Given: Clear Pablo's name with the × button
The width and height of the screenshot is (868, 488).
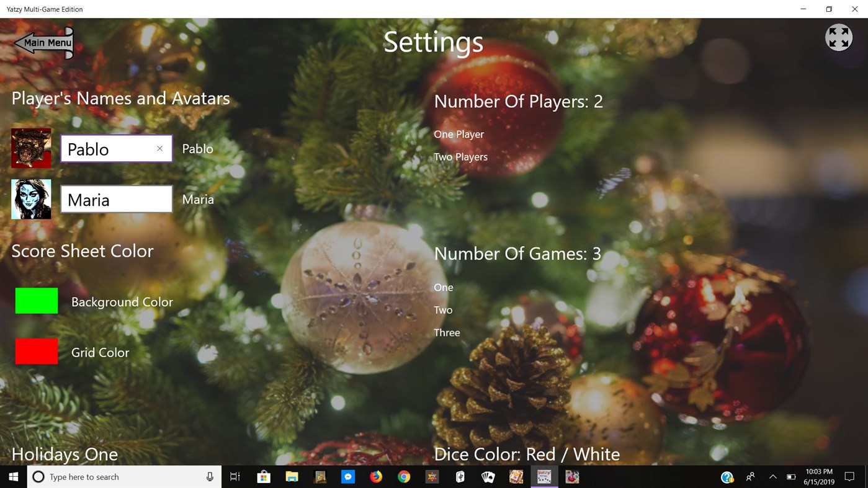Looking at the screenshot, I should 159,148.
